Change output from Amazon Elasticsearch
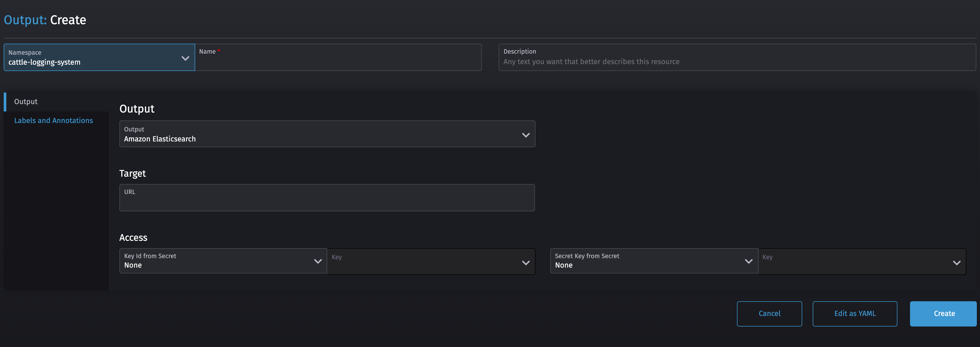 point(327,134)
